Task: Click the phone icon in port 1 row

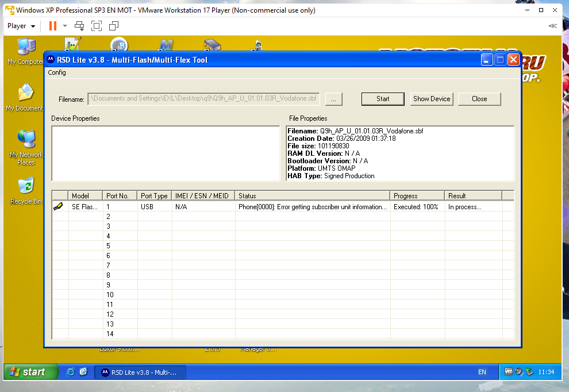Action: [x=58, y=206]
